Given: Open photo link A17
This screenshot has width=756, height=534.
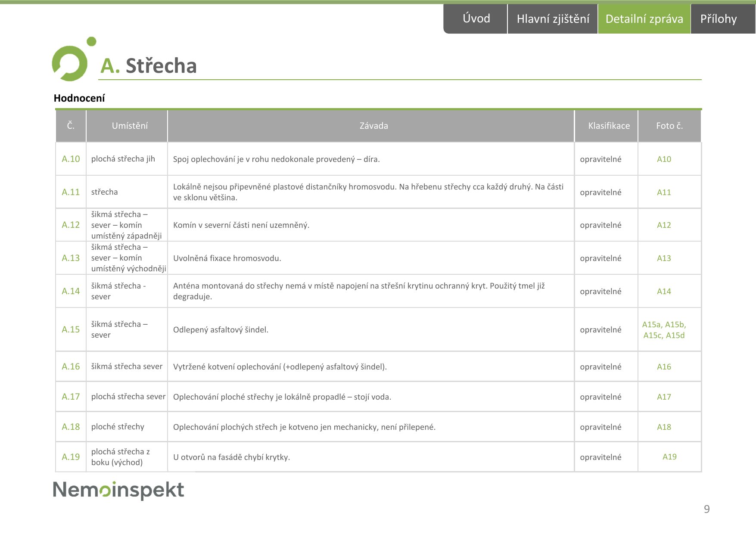Looking at the screenshot, I should pyautogui.click(x=664, y=397).
